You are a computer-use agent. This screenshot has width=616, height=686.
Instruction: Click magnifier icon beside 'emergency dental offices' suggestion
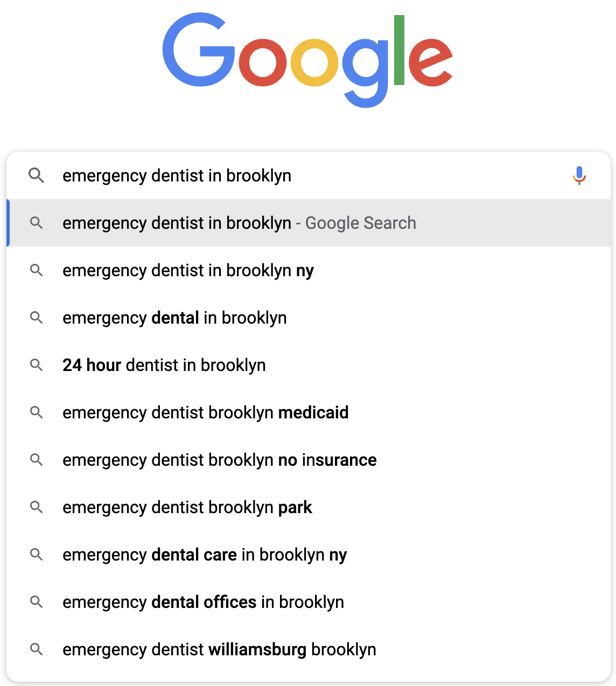click(x=37, y=602)
